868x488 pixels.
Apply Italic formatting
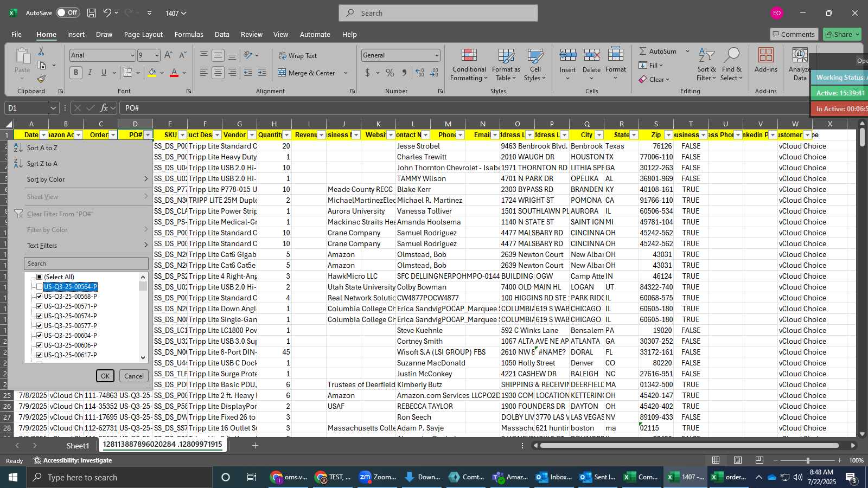pos(90,73)
